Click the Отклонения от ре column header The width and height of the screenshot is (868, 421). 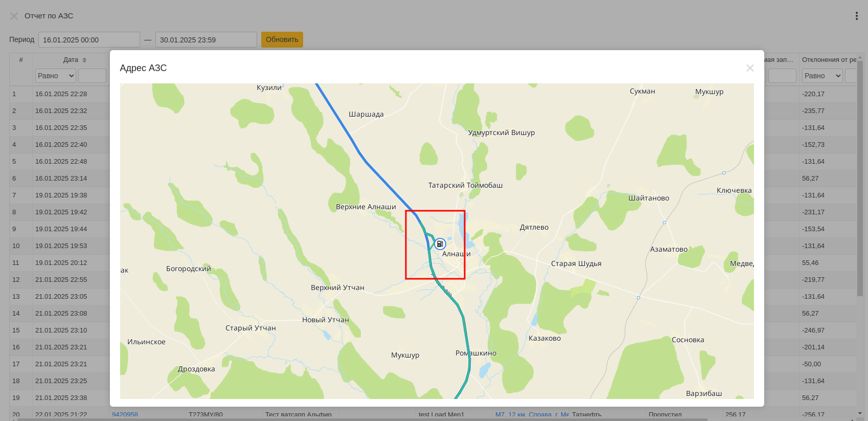pos(829,60)
